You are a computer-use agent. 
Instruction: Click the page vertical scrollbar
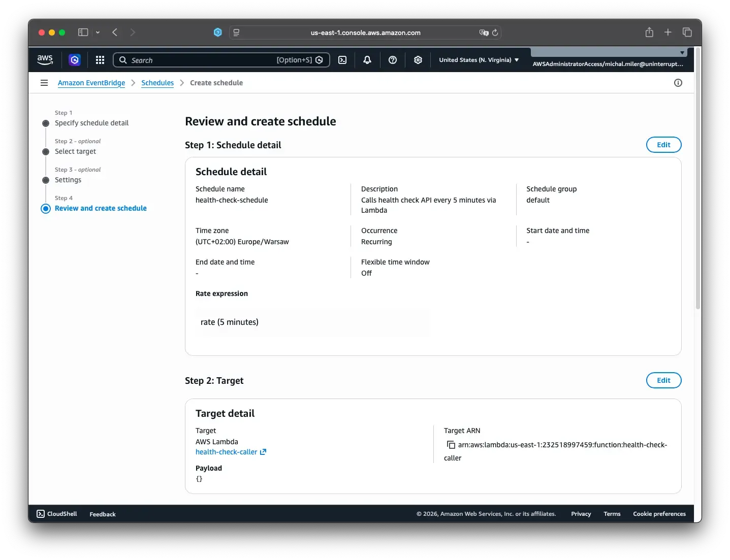[x=698, y=178]
